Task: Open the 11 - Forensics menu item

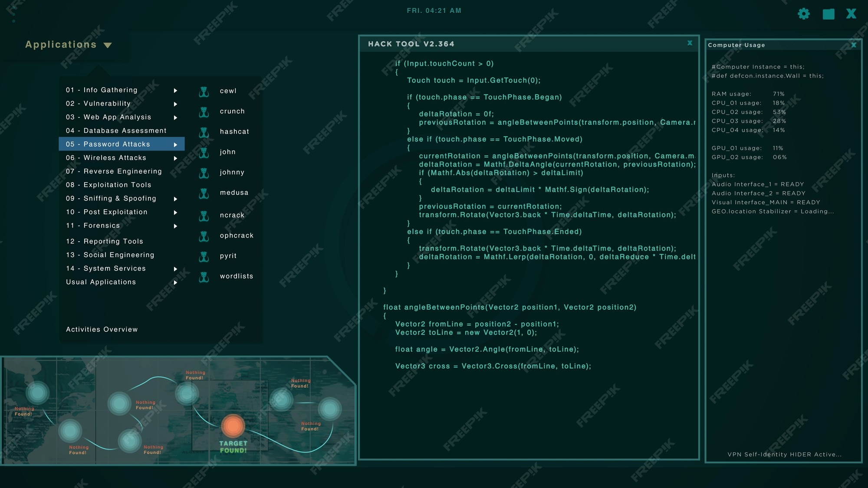Action: tap(92, 226)
